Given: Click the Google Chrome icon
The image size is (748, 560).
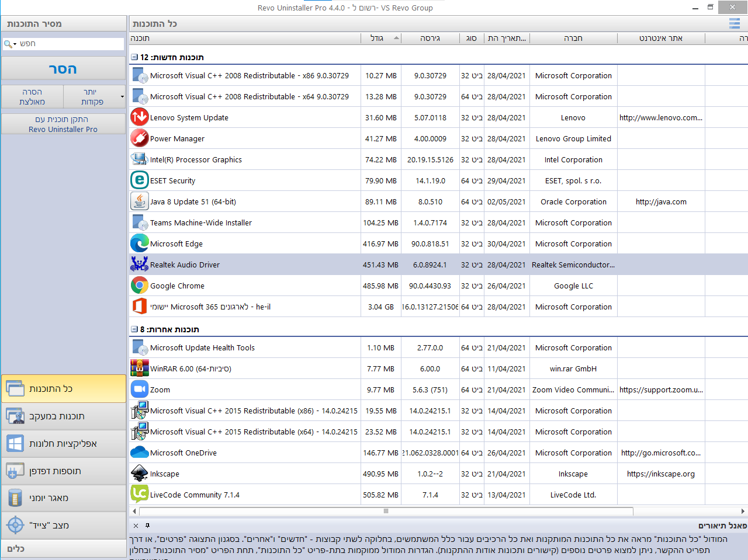Looking at the screenshot, I should [x=140, y=286].
